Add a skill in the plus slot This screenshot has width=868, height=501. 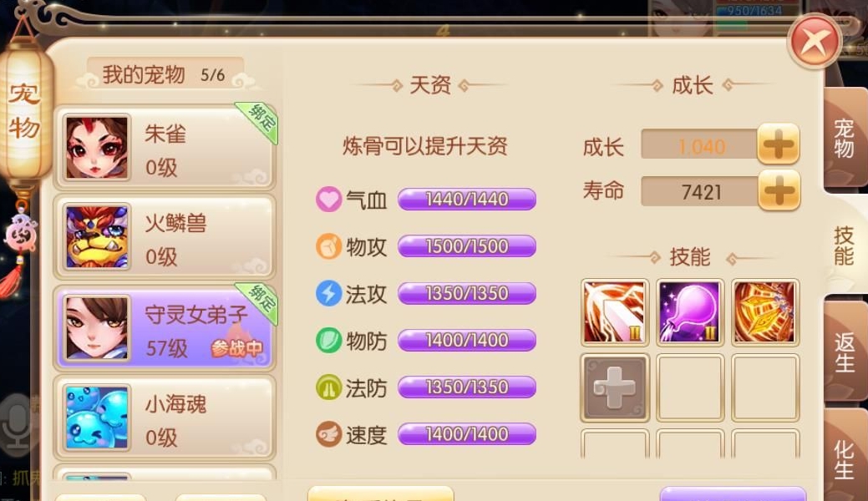pyautogui.click(x=615, y=387)
